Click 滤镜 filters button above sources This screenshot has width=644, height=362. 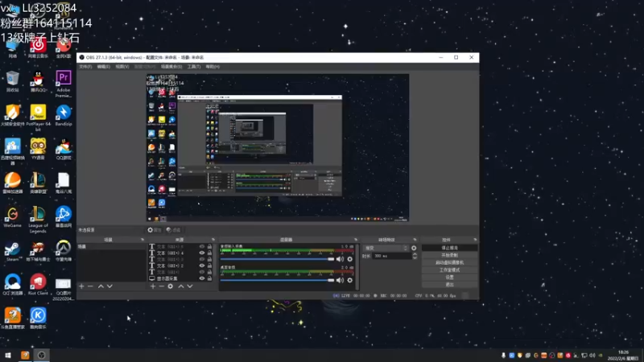click(x=173, y=230)
